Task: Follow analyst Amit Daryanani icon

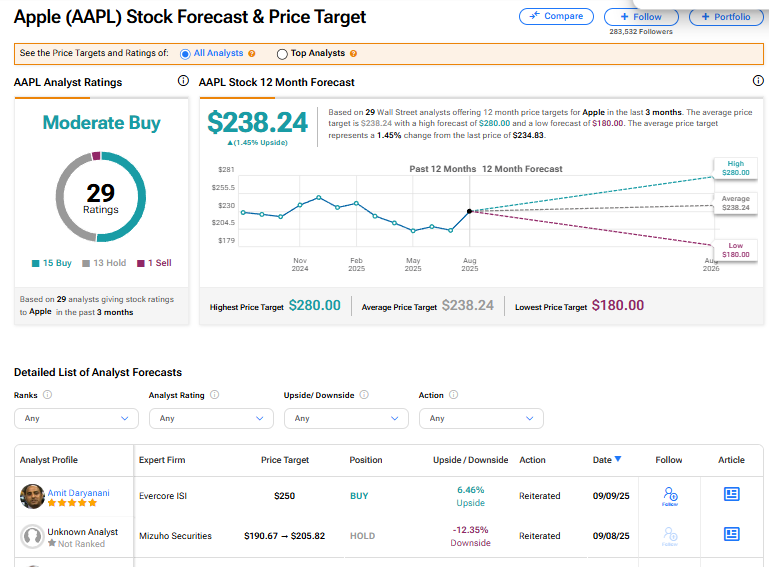Action: click(x=669, y=495)
